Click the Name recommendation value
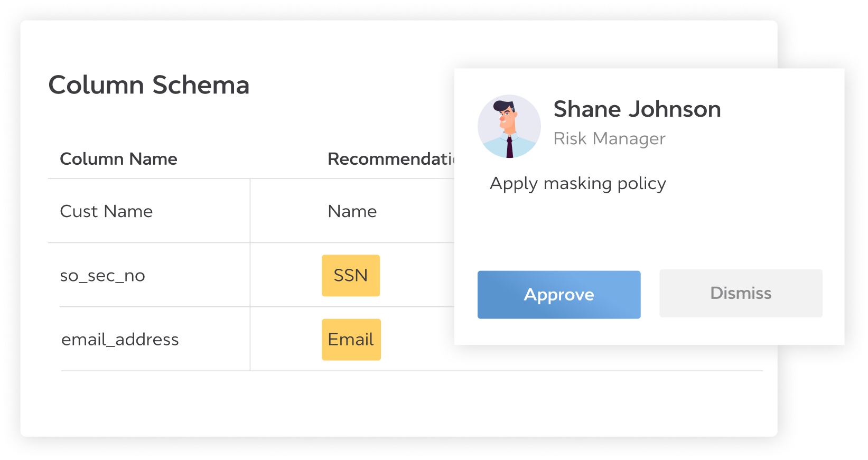This screenshot has height=460, width=868. [352, 211]
